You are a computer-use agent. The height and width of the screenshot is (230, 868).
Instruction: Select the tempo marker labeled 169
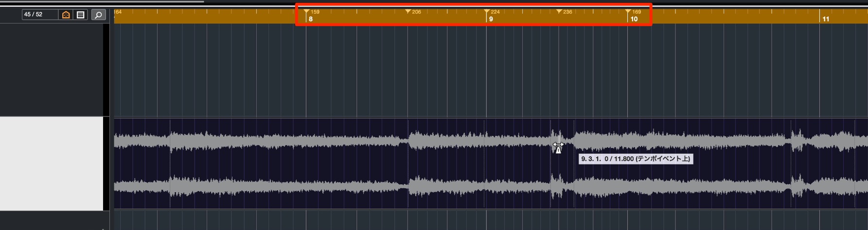click(x=628, y=12)
